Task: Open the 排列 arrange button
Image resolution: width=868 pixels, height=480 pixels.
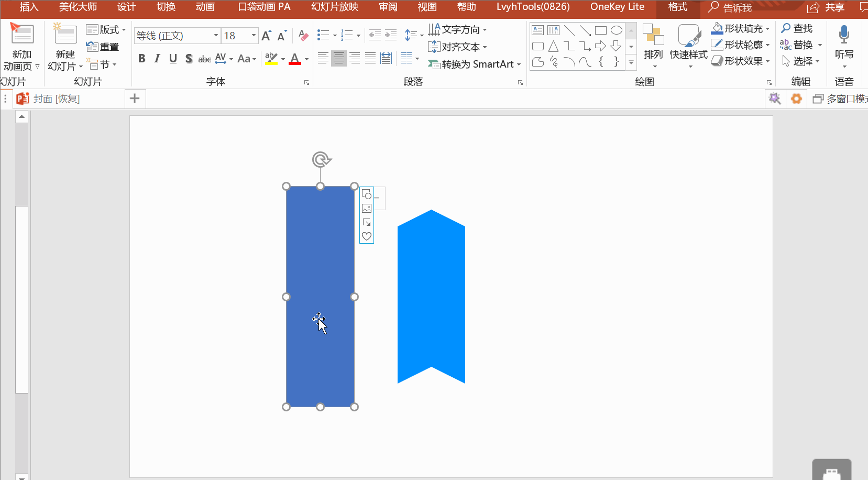Action: (653, 47)
